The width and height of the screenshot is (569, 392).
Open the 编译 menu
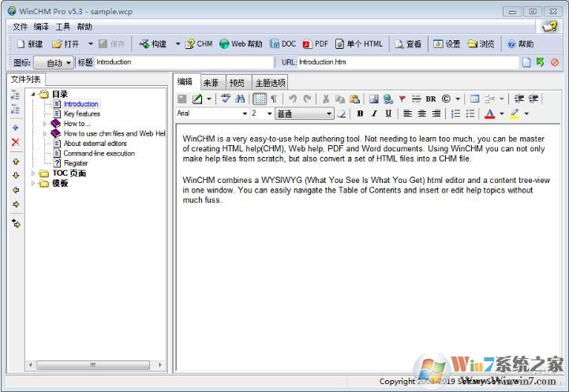pyautogui.click(x=41, y=27)
